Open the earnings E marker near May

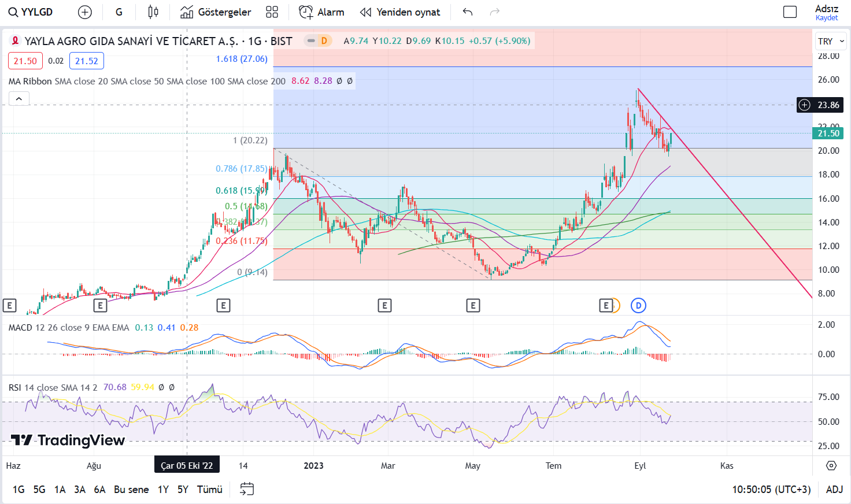[473, 306]
